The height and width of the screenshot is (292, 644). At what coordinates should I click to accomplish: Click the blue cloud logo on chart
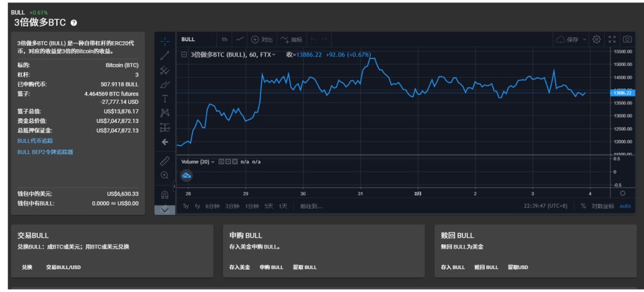(x=187, y=176)
